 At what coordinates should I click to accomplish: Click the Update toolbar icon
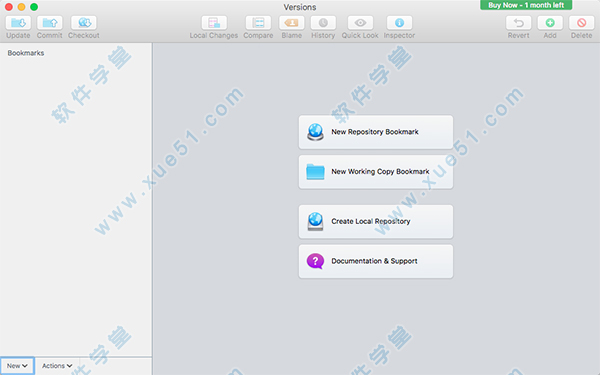[18, 23]
